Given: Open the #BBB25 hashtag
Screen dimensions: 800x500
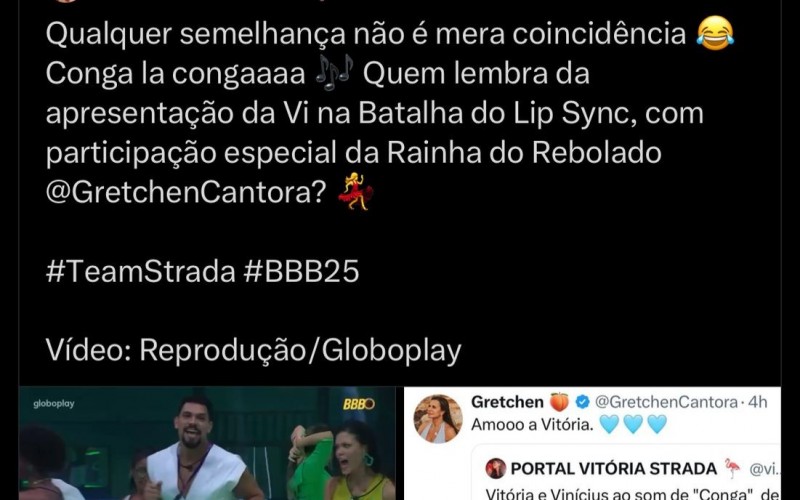Looking at the screenshot, I should (x=302, y=271).
